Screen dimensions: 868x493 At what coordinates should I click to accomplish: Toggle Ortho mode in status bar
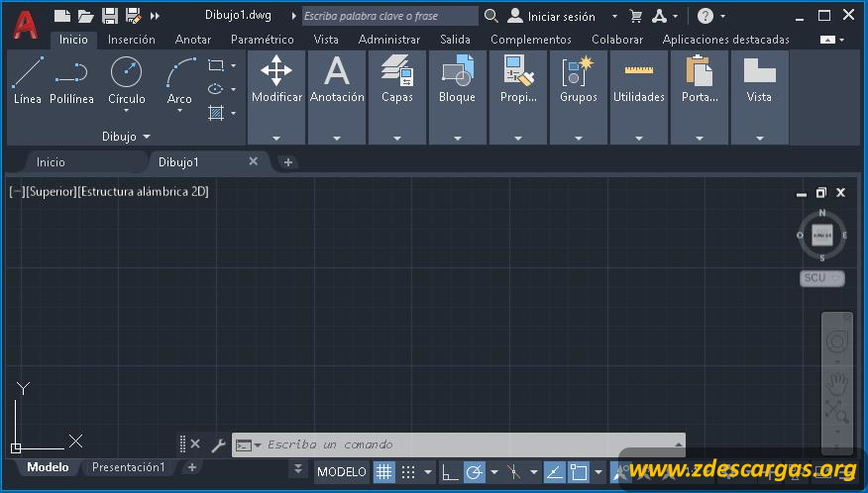pyautogui.click(x=450, y=472)
